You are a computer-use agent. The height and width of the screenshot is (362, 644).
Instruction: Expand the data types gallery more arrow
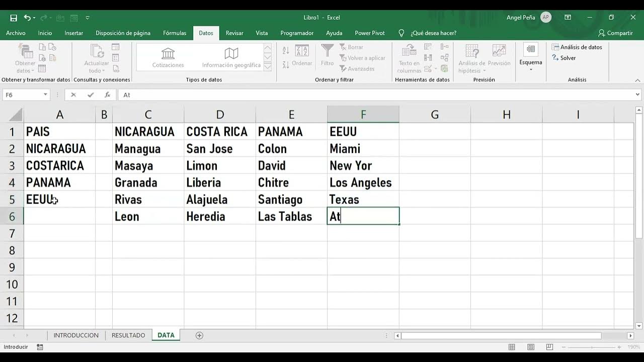(268, 66)
